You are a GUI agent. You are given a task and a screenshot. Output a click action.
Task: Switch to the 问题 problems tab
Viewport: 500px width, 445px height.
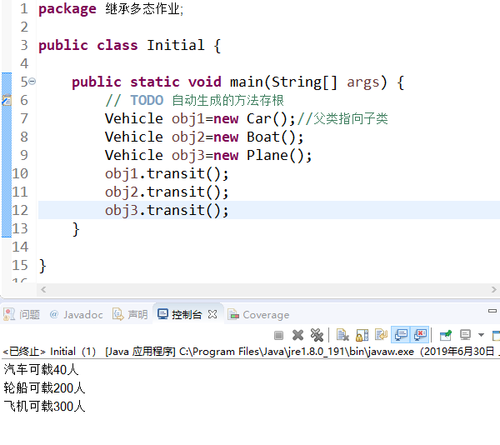click(21, 314)
